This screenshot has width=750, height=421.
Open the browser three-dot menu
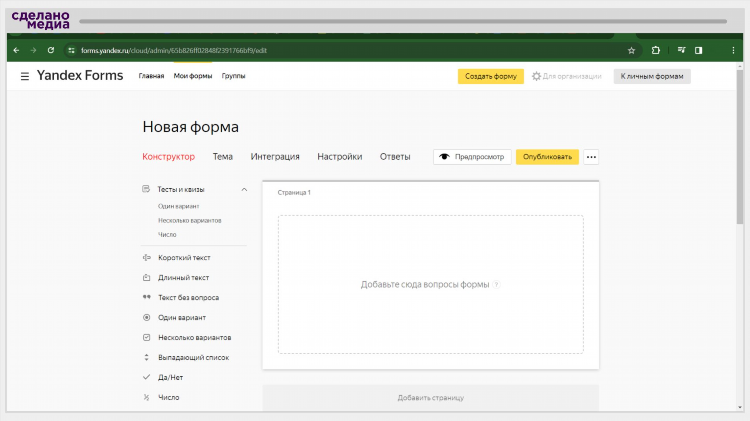pos(733,50)
